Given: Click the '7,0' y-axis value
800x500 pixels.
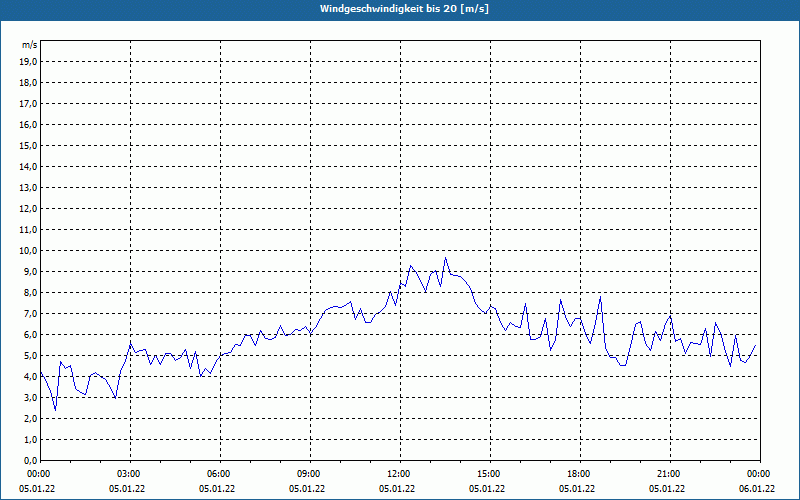Looking at the screenshot, I should (x=31, y=313).
